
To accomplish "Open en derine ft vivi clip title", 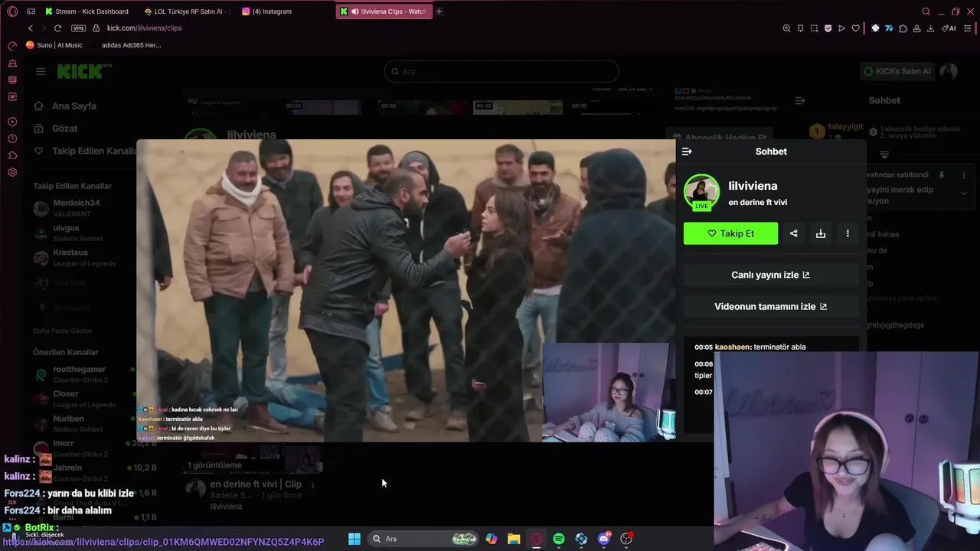I will (x=256, y=484).
